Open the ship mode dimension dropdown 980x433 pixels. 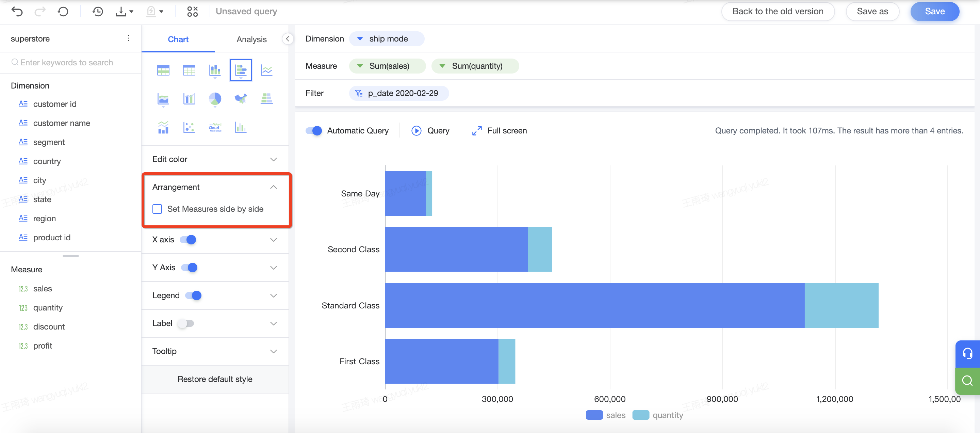(x=360, y=39)
